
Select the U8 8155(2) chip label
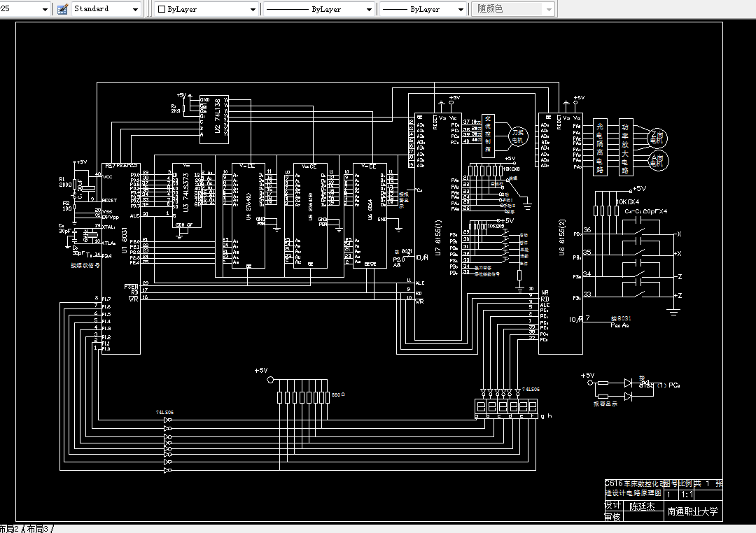561,237
